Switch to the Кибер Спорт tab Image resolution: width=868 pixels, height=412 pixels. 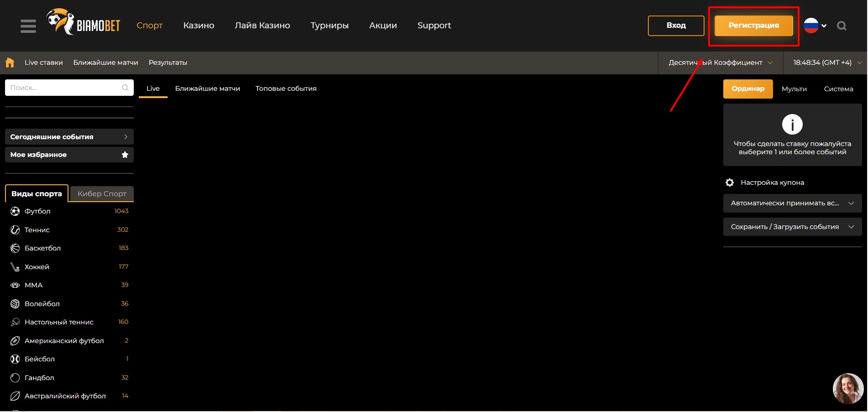(102, 193)
